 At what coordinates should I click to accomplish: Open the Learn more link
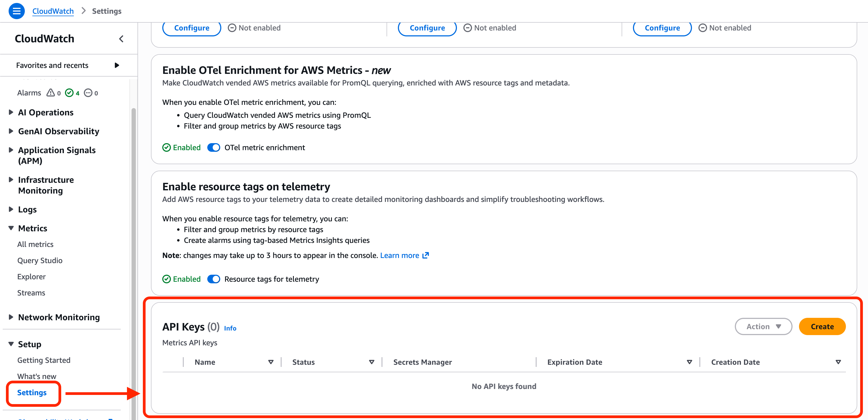pyautogui.click(x=399, y=255)
